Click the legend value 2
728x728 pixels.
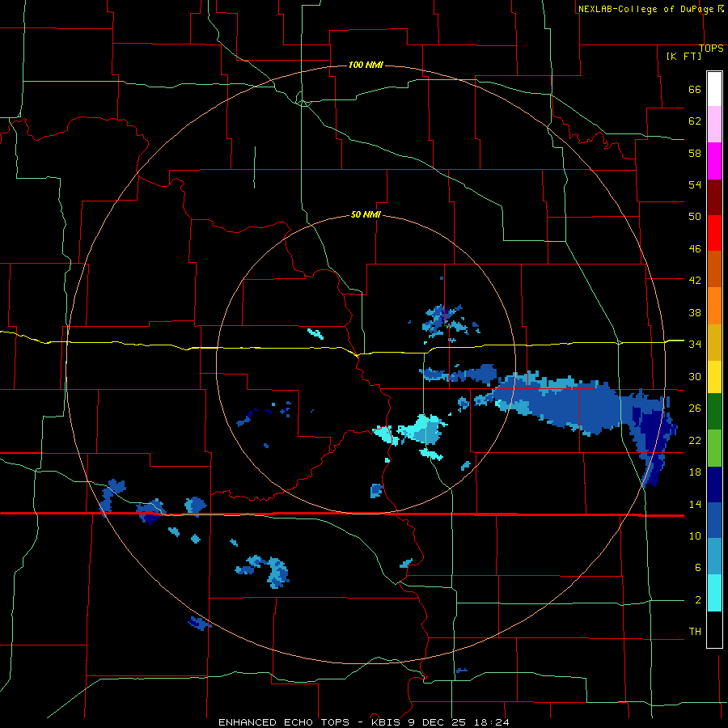click(698, 600)
